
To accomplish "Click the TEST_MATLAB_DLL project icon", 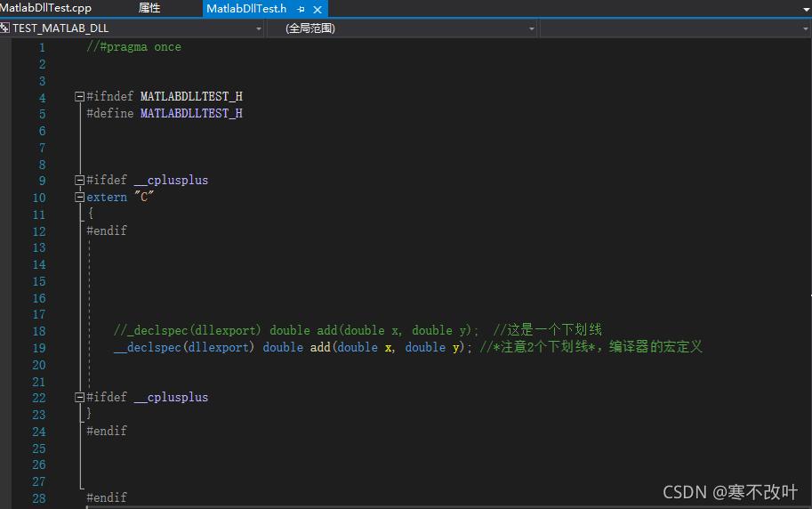I will 5,28.
